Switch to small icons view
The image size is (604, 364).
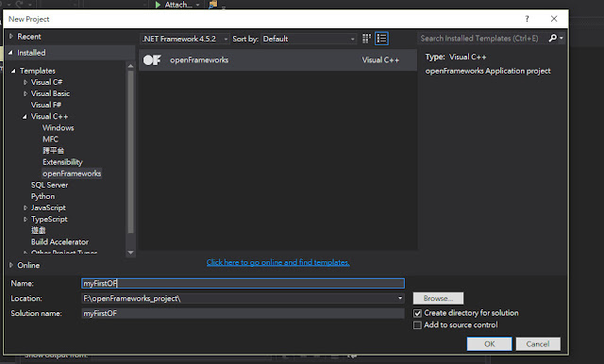point(366,39)
